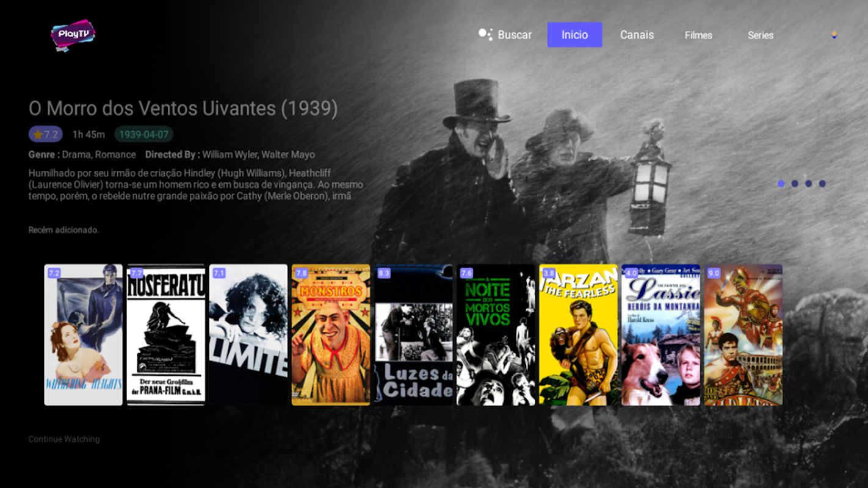Click 7.6 badge on Noite dos Mortos Vivos
The height and width of the screenshot is (488, 868).
(x=466, y=273)
